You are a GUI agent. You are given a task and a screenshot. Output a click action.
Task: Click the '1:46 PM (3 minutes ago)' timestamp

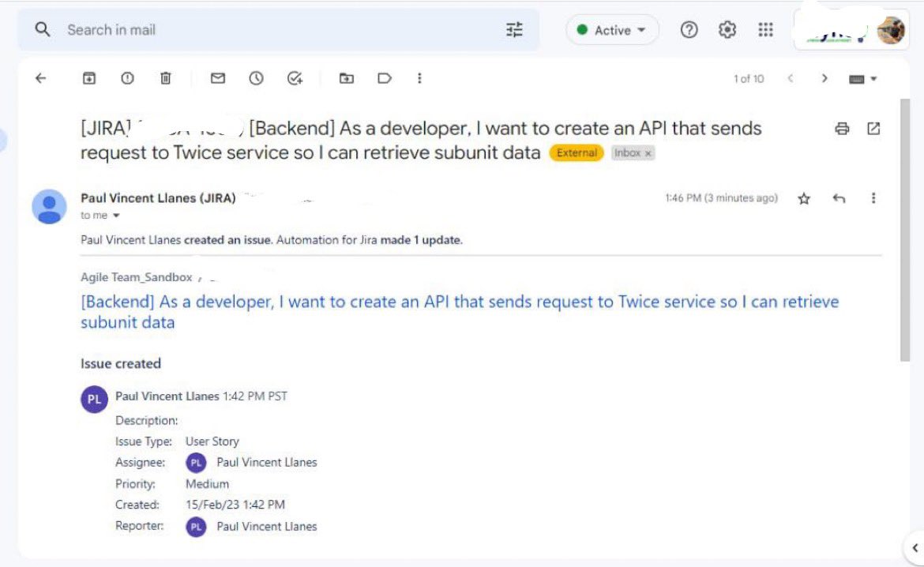[x=721, y=198]
